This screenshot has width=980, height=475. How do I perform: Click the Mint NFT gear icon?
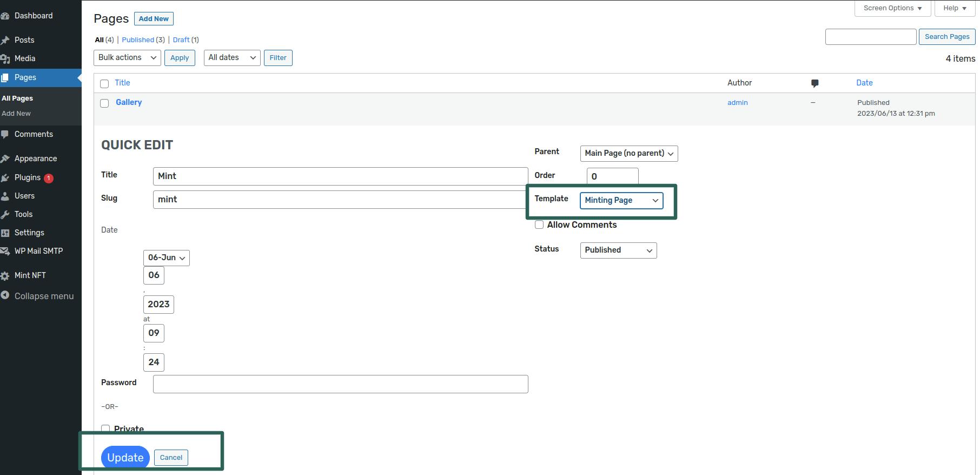(5, 275)
